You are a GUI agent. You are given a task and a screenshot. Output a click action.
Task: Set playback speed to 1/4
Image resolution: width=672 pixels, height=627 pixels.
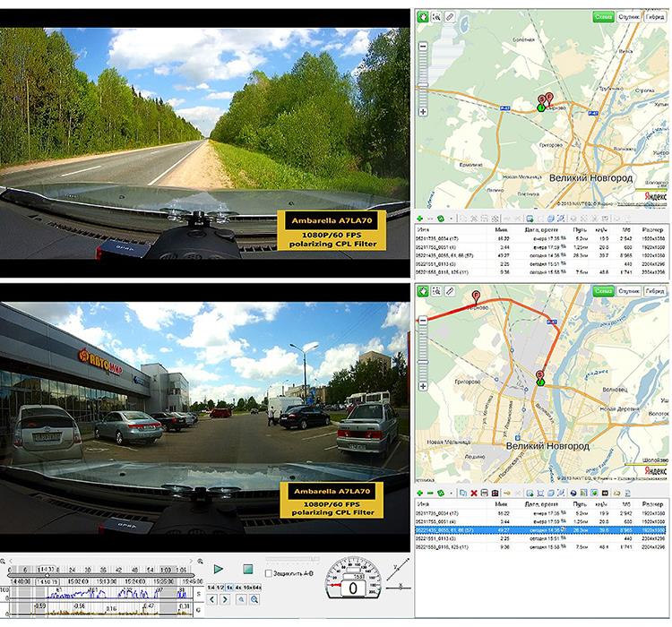(x=211, y=588)
